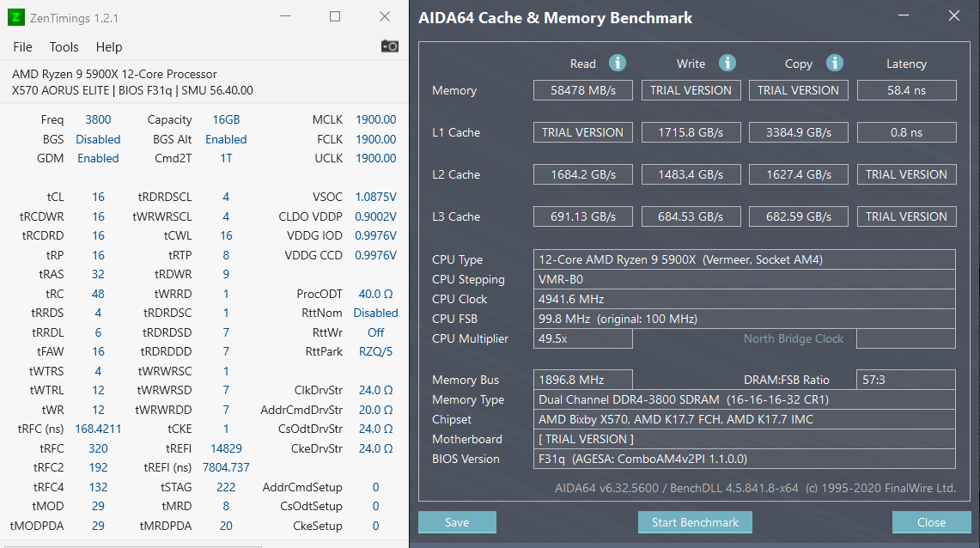Select L2 Cache Read 1684.2 GB/s
The height and width of the screenshot is (548, 980).
tap(583, 174)
